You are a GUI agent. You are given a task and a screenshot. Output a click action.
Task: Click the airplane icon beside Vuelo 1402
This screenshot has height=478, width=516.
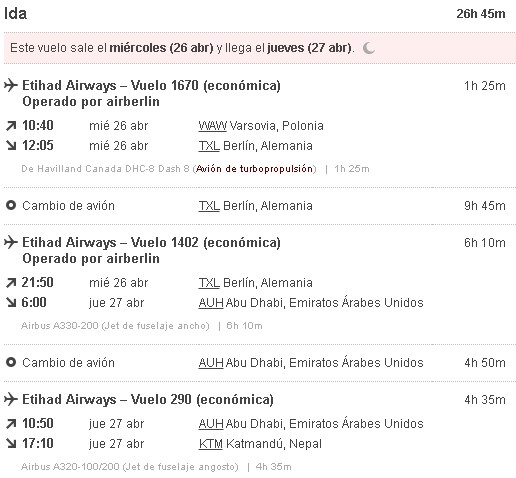[x=11, y=242]
